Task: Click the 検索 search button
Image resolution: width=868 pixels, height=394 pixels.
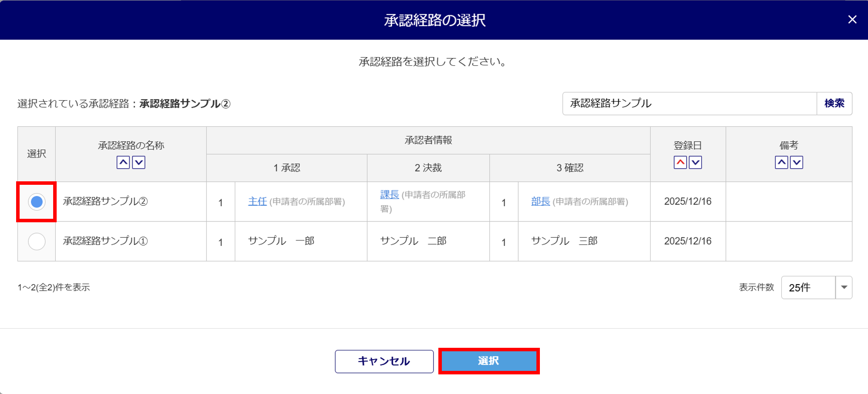Action: tap(834, 103)
